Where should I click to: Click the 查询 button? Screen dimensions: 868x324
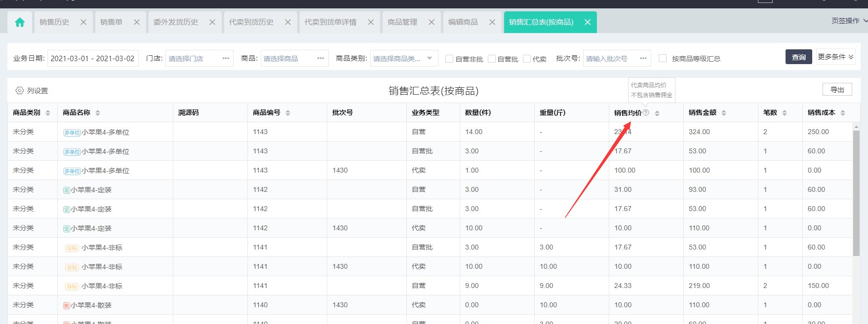(x=799, y=57)
